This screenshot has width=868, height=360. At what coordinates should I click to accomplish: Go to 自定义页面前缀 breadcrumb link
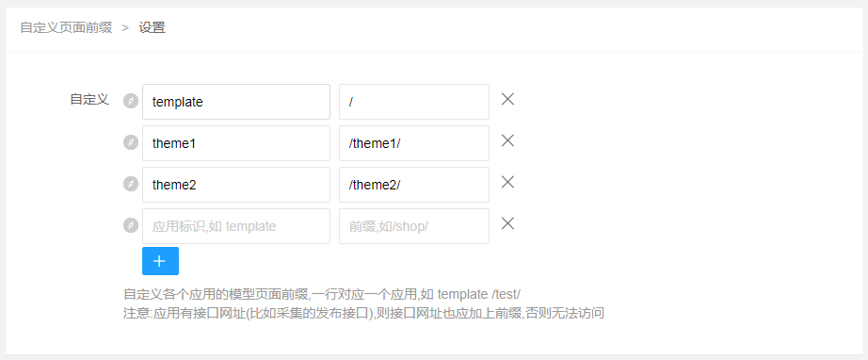[x=67, y=27]
